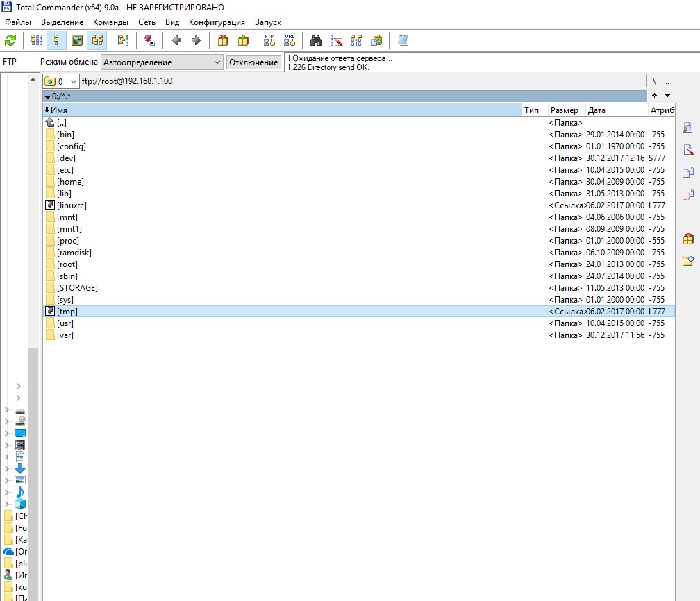Click the copy files icon on right bar
This screenshot has height=601, width=700.
click(x=688, y=172)
